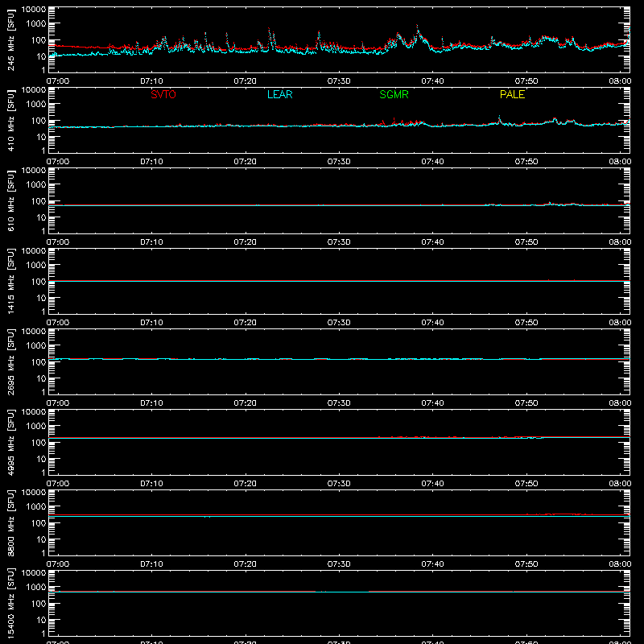Select the 4995 MHz [SFU] axis label
This screenshot has width=644, height=644.
pos(11,442)
